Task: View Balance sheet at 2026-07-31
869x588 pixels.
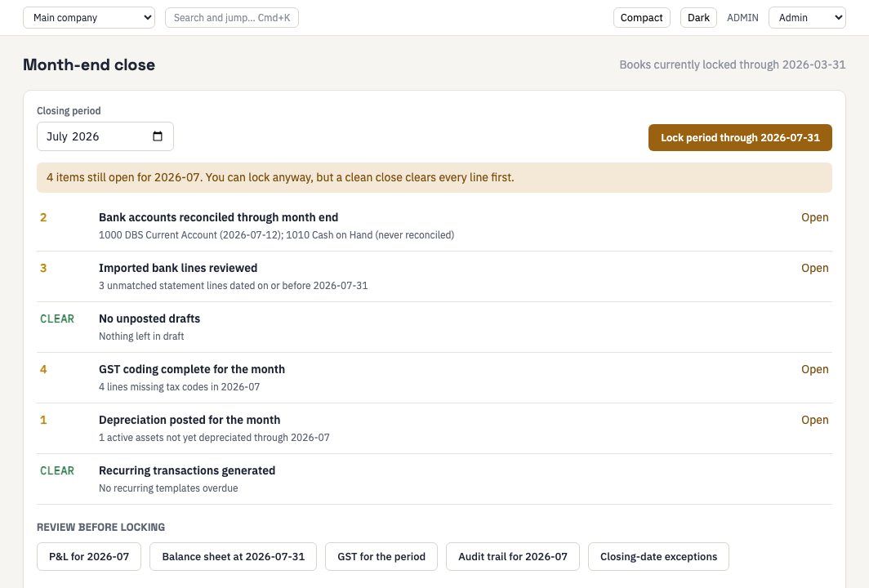Action: point(233,556)
